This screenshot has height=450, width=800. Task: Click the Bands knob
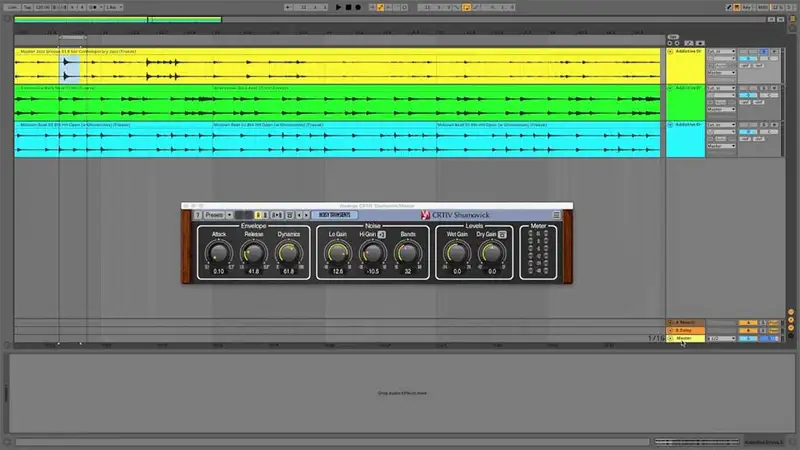(408, 253)
